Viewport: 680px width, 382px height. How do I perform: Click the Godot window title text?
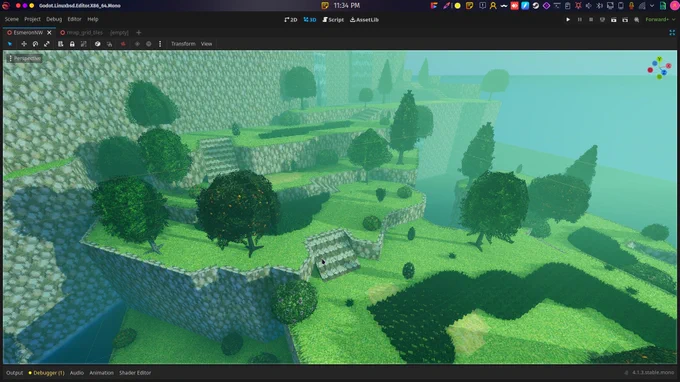click(x=80, y=6)
